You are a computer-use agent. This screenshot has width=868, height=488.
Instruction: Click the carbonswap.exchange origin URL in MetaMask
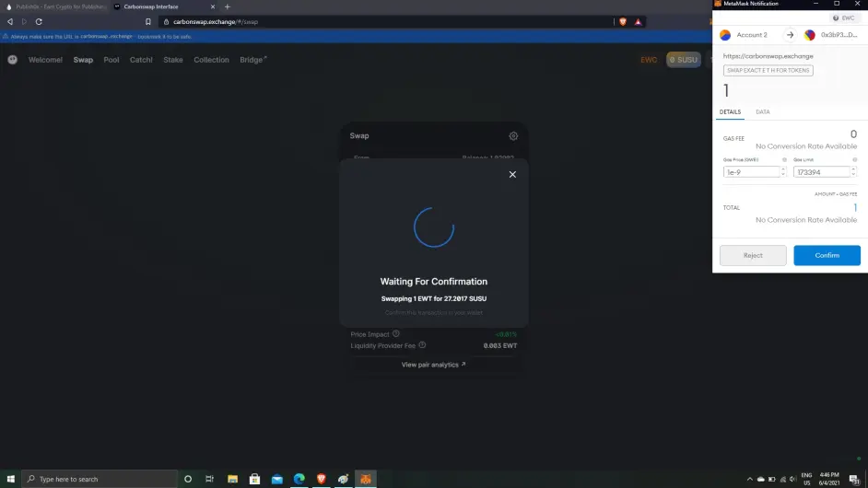[x=768, y=56]
